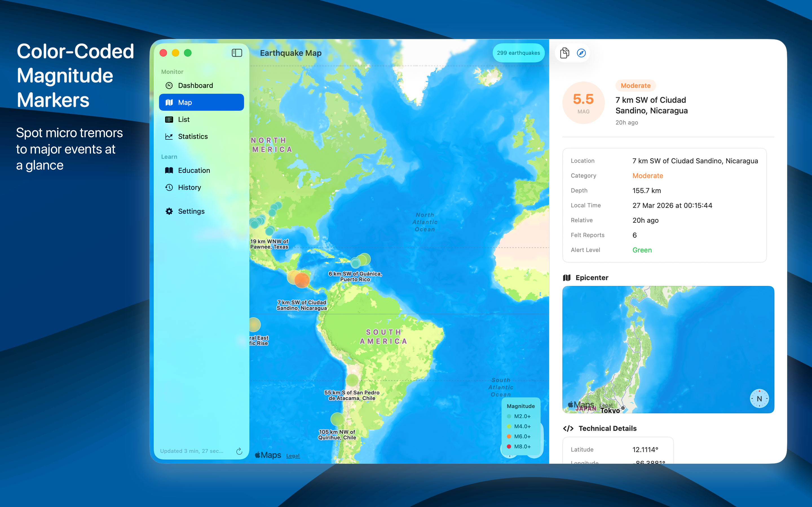The height and width of the screenshot is (507, 812).
Task: Toggle the sidebar visibility
Action: point(237,53)
